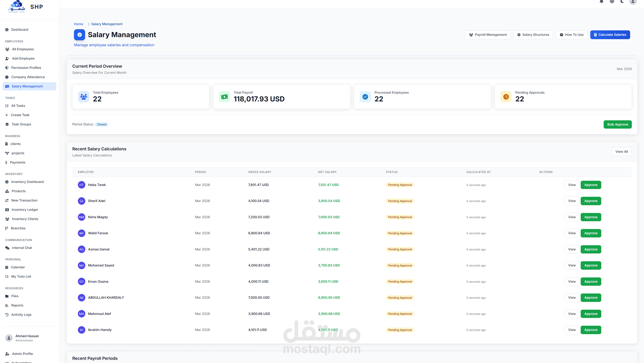The width and height of the screenshot is (644, 363).
Task: Click the Salary Management gauge icon
Action: click(x=80, y=35)
